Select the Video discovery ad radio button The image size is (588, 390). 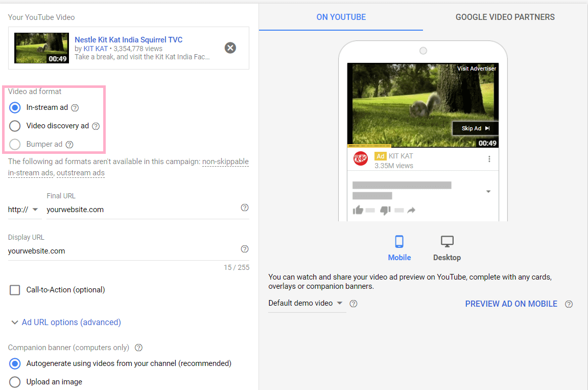coord(15,126)
